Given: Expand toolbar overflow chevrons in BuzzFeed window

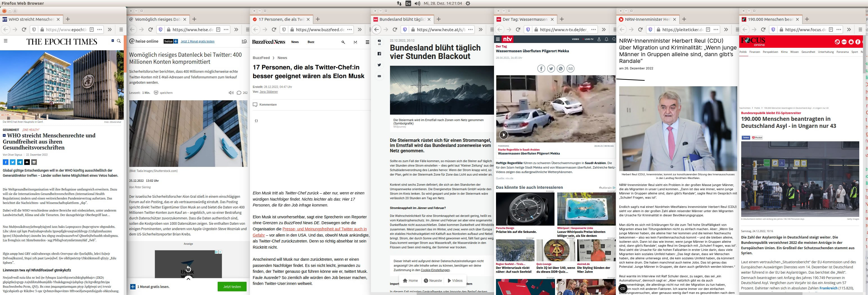Looking at the screenshot, I should [x=360, y=29].
